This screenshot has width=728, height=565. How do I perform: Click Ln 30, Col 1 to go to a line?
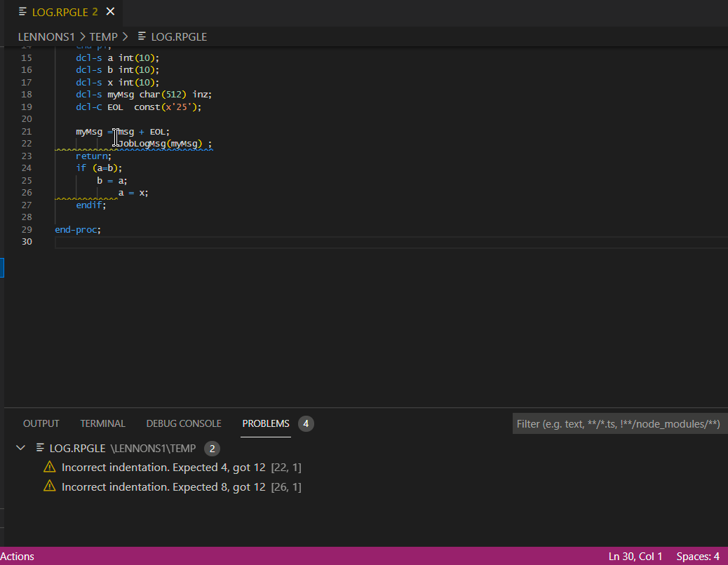point(635,557)
